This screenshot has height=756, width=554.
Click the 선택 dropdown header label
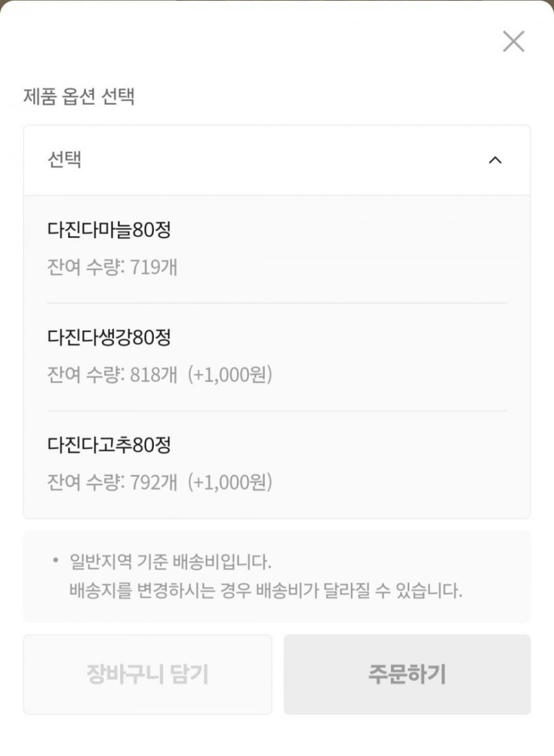tap(65, 160)
